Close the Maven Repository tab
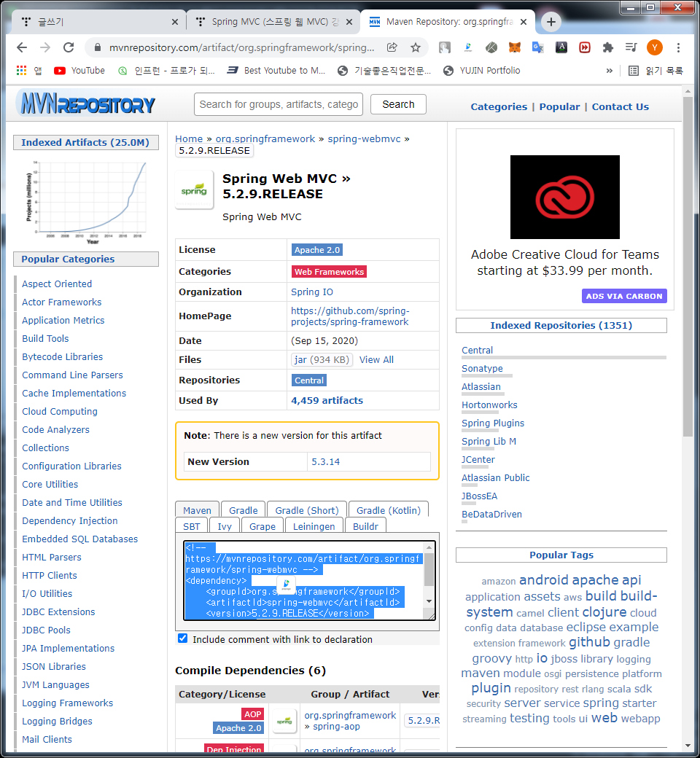 pos(524,22)
